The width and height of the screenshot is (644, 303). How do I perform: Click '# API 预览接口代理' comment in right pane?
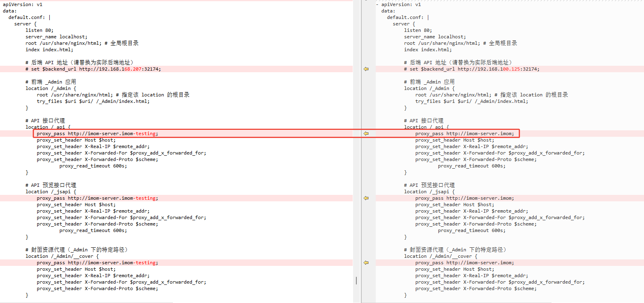[x=429, y=185]
